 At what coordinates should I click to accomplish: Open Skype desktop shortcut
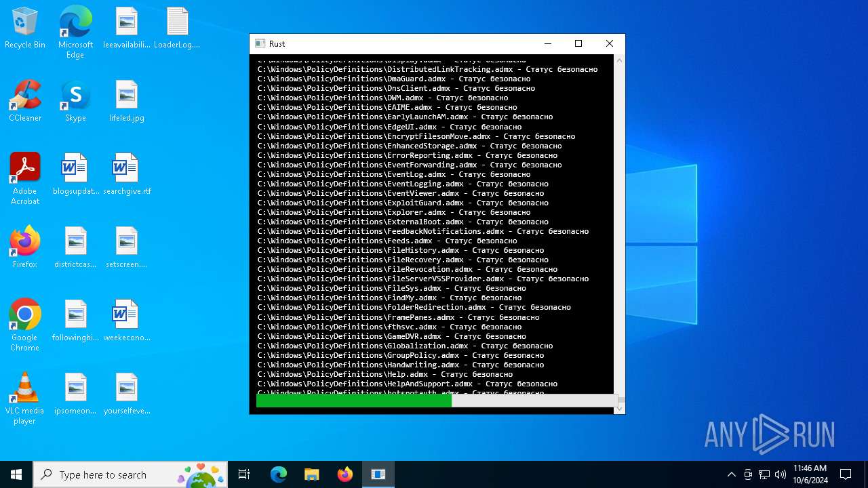[75, 102]
